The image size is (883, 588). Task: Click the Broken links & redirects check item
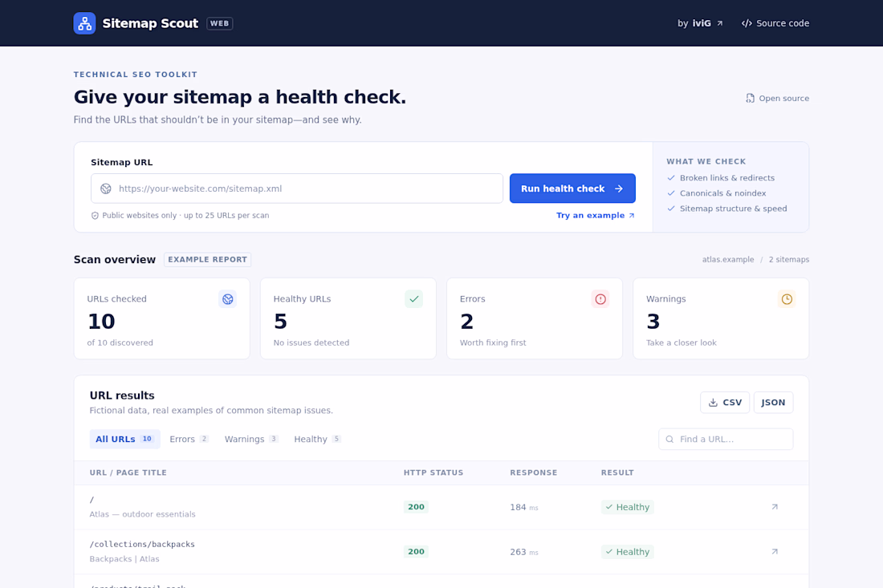tap(721, 178)
